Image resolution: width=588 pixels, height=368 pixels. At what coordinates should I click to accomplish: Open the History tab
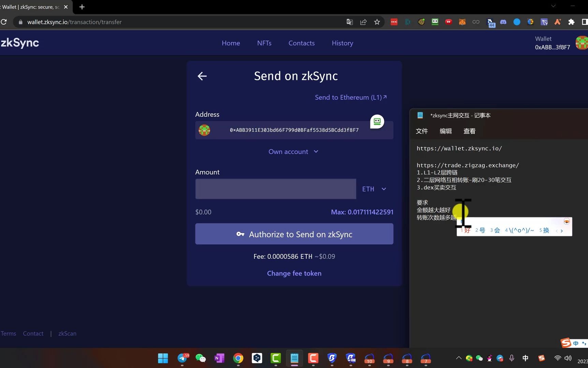click(342, 43)
